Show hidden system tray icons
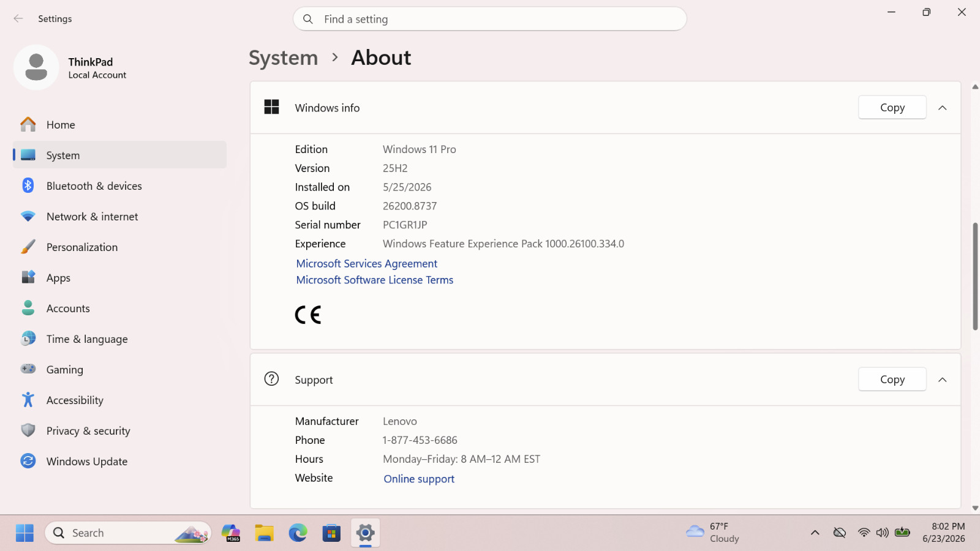Viewport: 980px width, 551px height. tap(815, 533)
